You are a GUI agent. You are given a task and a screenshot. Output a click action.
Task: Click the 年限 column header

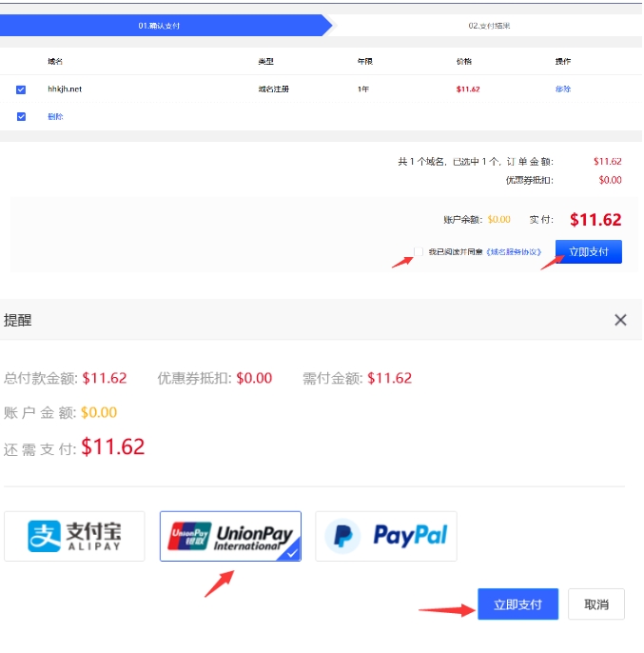tap(364, 61)
